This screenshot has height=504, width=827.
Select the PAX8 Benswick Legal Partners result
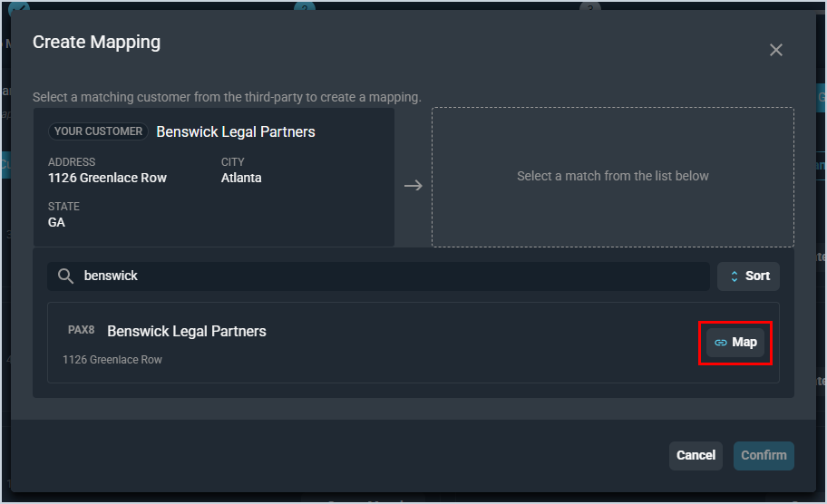point(413,343)
